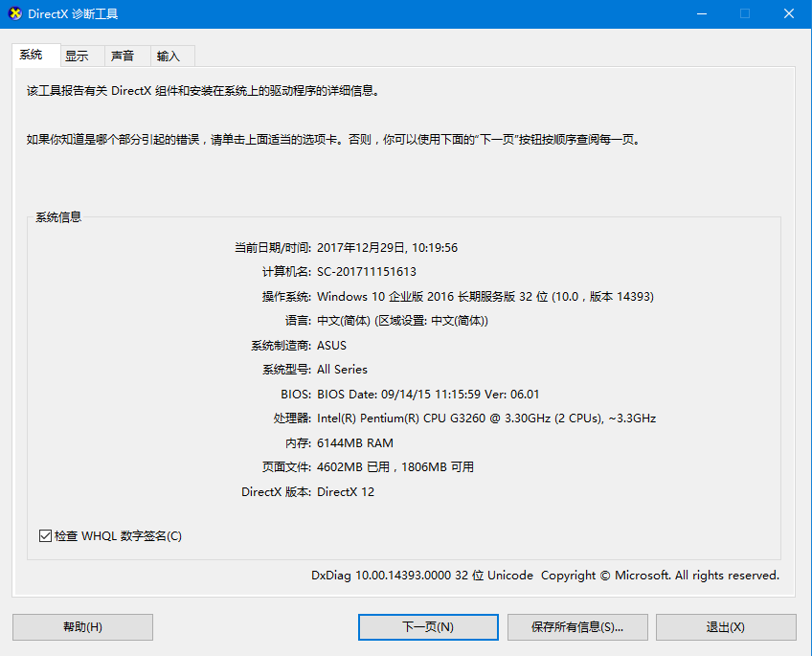Minimize the DirectX diagnostic window
The width and height of the screenshot is (812, 656).
tap(702, 14)
